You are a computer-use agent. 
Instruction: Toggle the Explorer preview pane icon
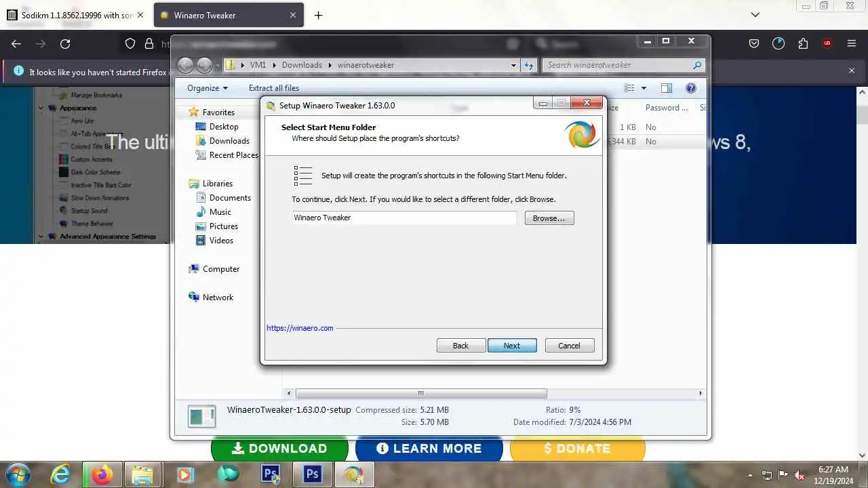click(x=667, y=88)
